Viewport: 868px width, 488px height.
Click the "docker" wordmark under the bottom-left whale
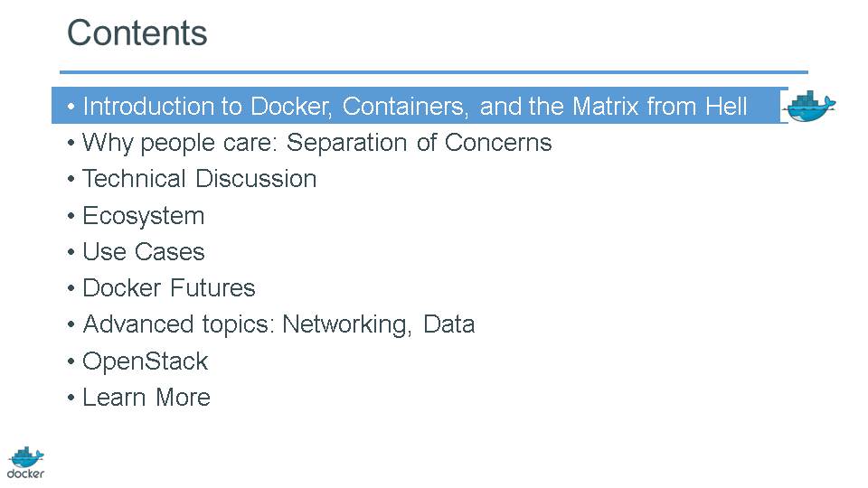[25, 473]
